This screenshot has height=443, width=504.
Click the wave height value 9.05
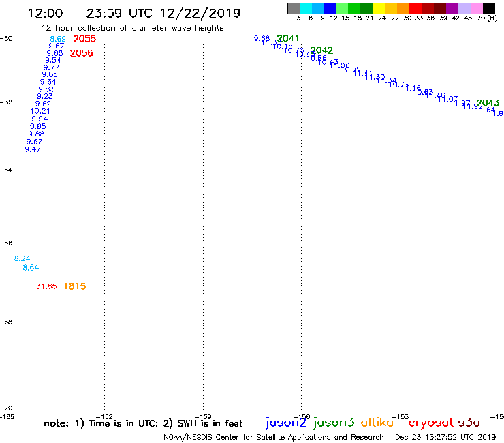[50, 74]
